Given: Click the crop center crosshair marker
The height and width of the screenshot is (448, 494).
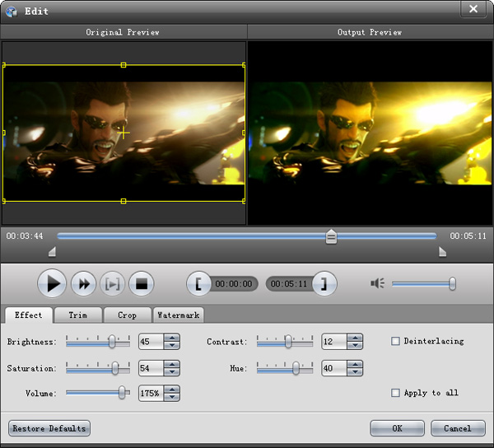Looking at the screenshot, I should click(x=123, y=133).
